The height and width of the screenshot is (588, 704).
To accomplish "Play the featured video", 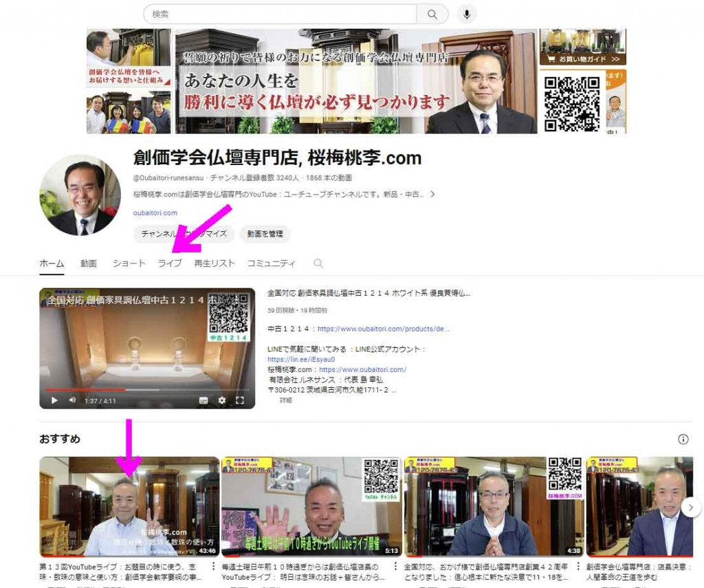I will 53,400.
